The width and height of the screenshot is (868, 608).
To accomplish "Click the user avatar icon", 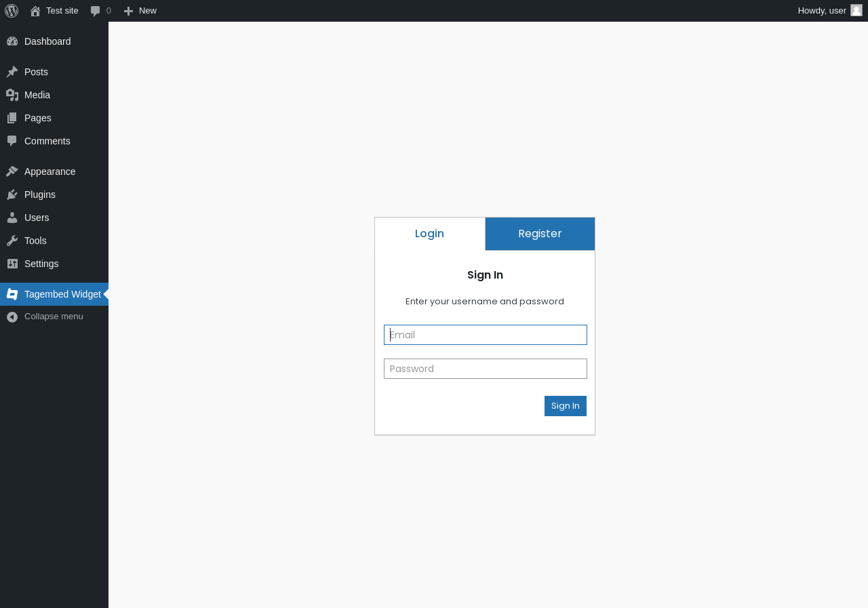I will (856, 10).
